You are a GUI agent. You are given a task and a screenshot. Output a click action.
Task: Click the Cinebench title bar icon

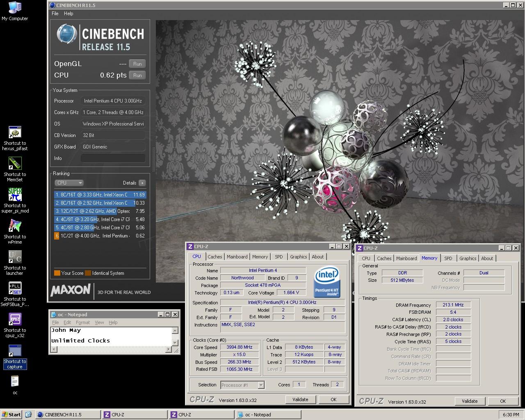tap(52, 5)
